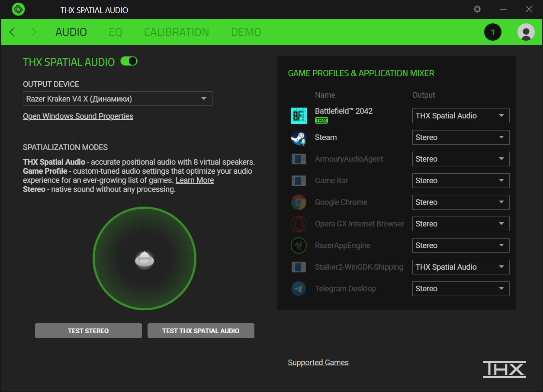Click the head icon in spatial circle
The height and width of the screenshot is (392, 543).
click(145, 260)
